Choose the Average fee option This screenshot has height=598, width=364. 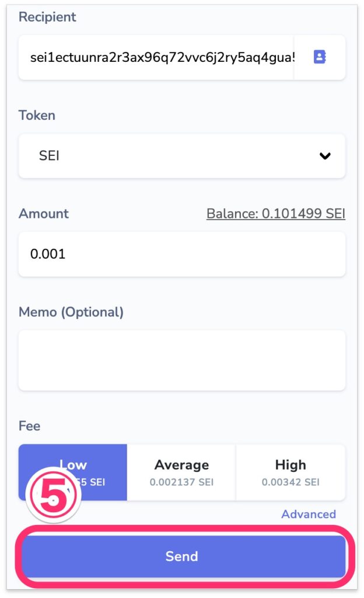click(x=181, y=472)
